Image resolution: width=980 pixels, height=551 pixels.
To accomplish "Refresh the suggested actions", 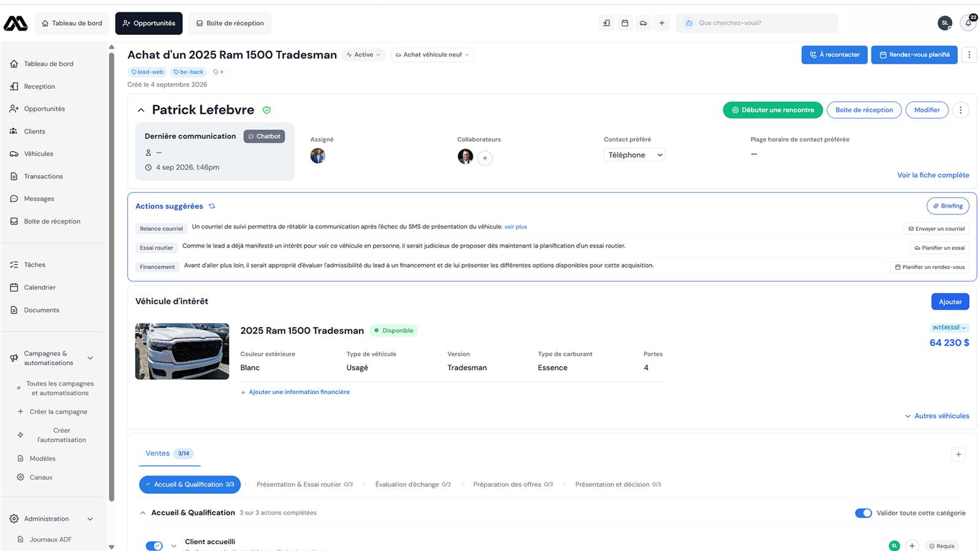I will (x=212, y=206).
